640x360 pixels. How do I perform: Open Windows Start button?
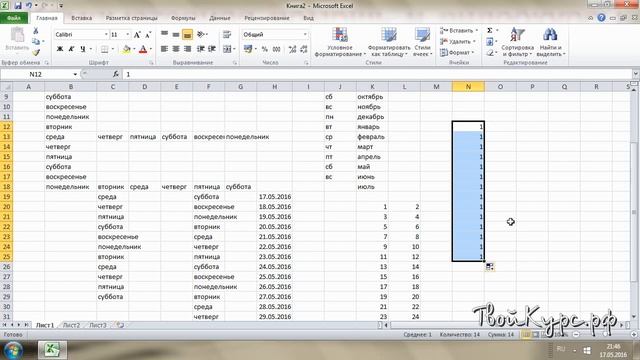pyautogui.click(x=13, y=351)
